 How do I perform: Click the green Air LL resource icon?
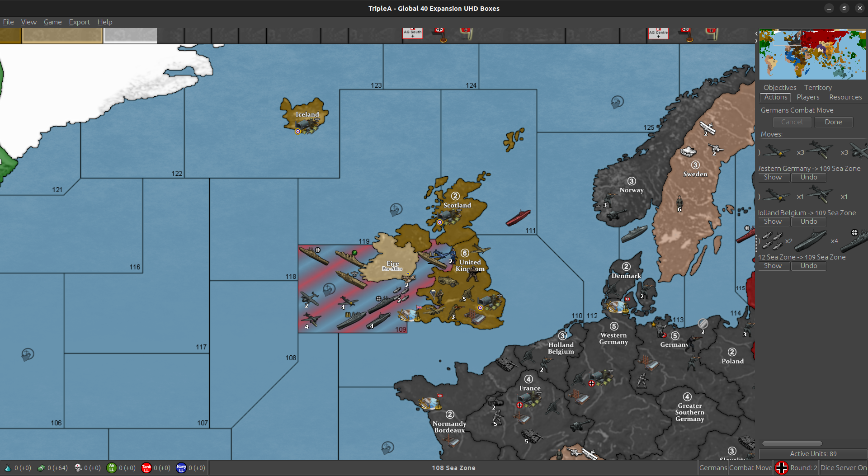tap(112, 468)
